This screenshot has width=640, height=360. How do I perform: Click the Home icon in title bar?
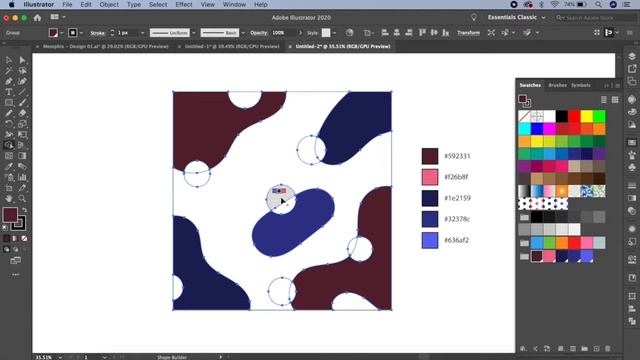point(38,18)
